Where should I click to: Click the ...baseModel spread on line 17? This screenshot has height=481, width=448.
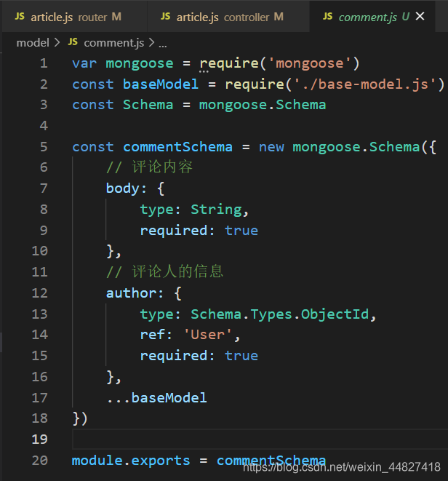click(156, 398)
